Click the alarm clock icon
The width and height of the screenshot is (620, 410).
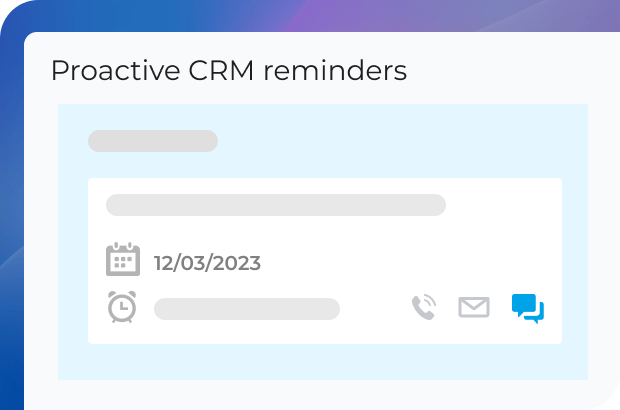pyautogui.click(x=122, y=307)
